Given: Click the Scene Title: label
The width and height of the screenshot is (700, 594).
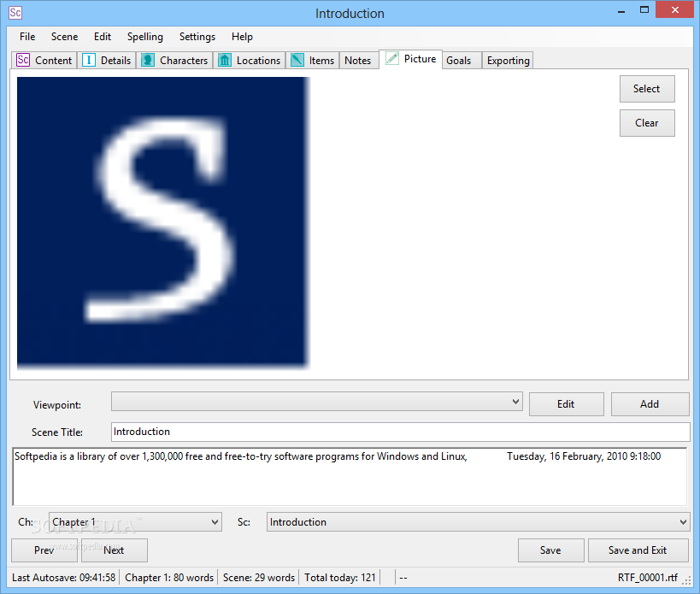Looking at the screenshot, I should [x=57, y=432].
